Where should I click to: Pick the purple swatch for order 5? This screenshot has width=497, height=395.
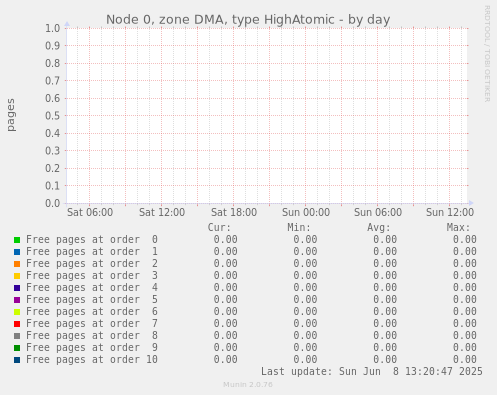17,300
